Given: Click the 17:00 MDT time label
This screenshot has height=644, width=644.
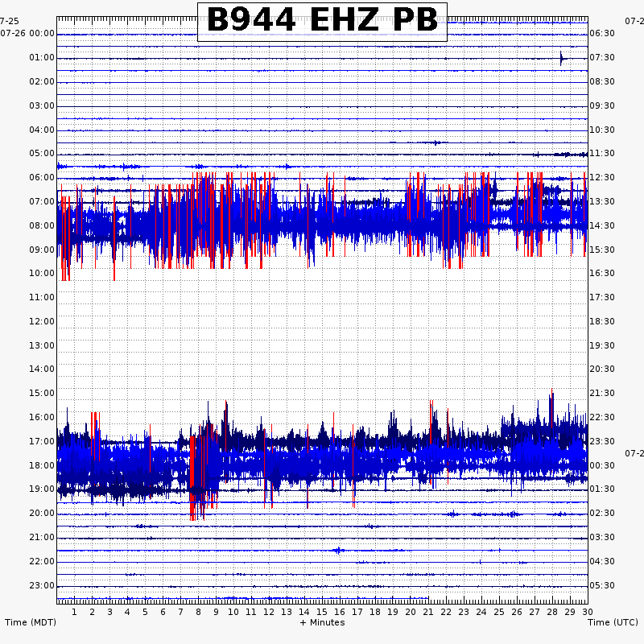Looking at the screenshot, I should coord(42,441).
